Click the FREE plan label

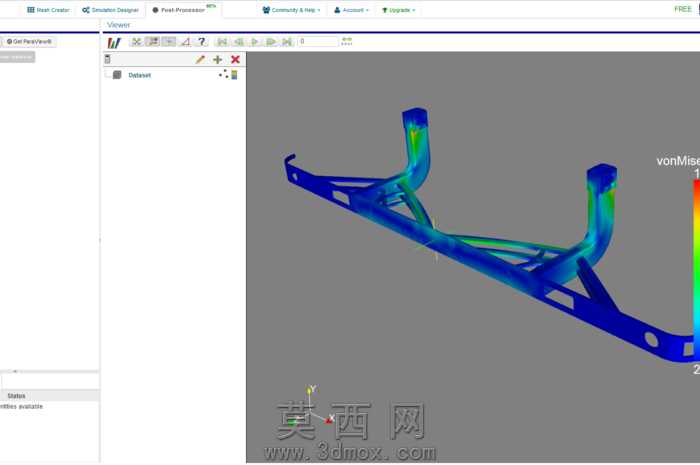click(x=683, y=9)
